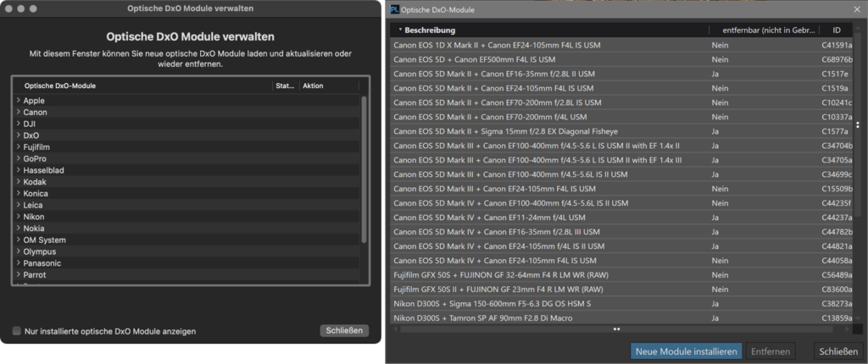
Task: Sort by the entfernbar column header
Action: click(x=764, y=30)
